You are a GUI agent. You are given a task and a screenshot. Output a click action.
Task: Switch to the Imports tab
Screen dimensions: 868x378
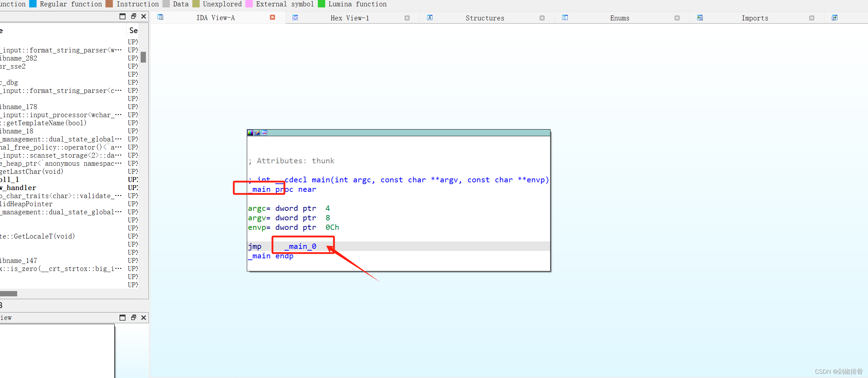755,18
